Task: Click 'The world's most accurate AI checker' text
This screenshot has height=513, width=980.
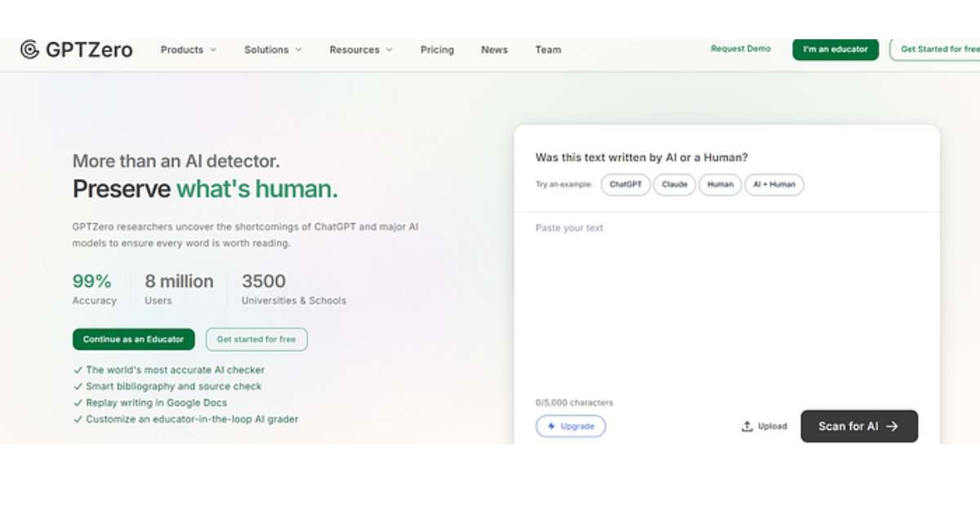Action: point(176,370)
